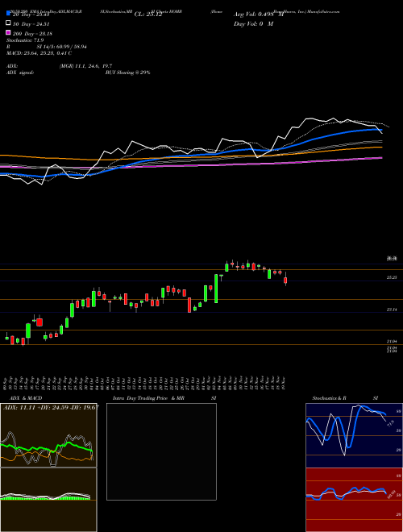Click the ADX line chart panel
This screenshot has width=403, height=532.
click(48, 435)
